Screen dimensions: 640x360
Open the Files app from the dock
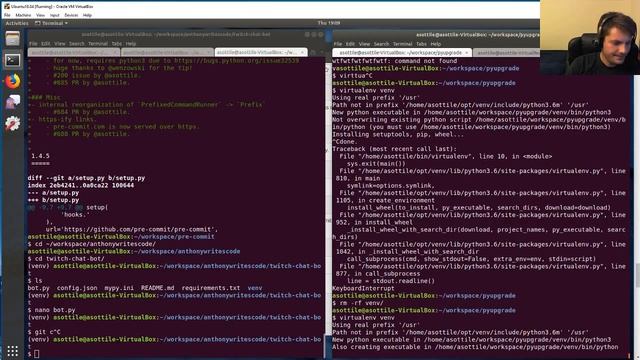click(13, 39)
